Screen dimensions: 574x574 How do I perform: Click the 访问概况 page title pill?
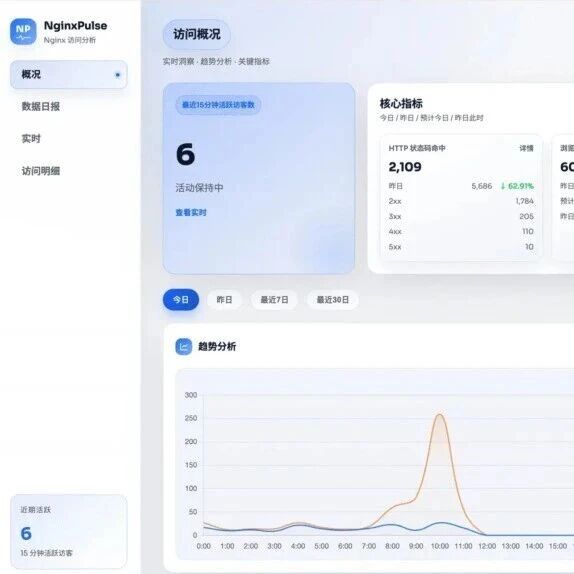[197, 34]
